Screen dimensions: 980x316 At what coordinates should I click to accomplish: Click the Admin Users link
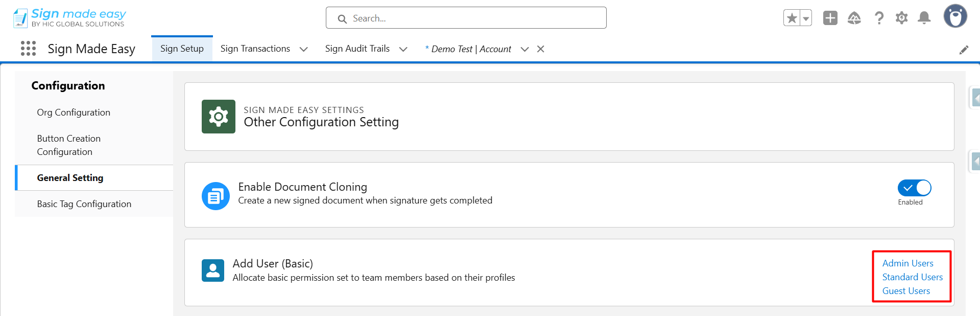tap(907, 263)
